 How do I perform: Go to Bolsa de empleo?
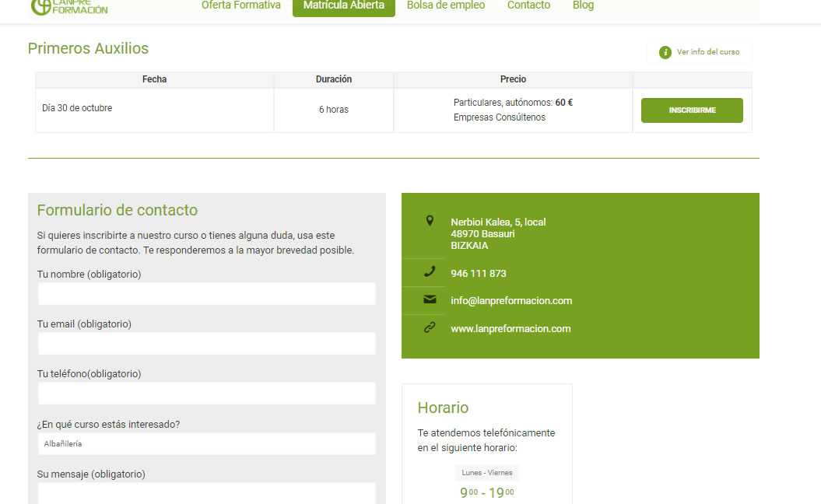(x=446, y=5)
